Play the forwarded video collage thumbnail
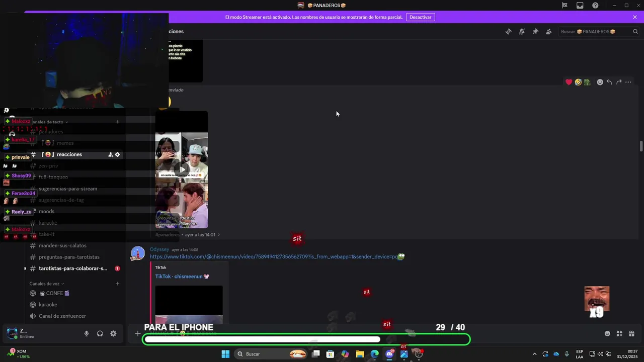Viewport: 644px width, 362px height. tap(182, 170)
